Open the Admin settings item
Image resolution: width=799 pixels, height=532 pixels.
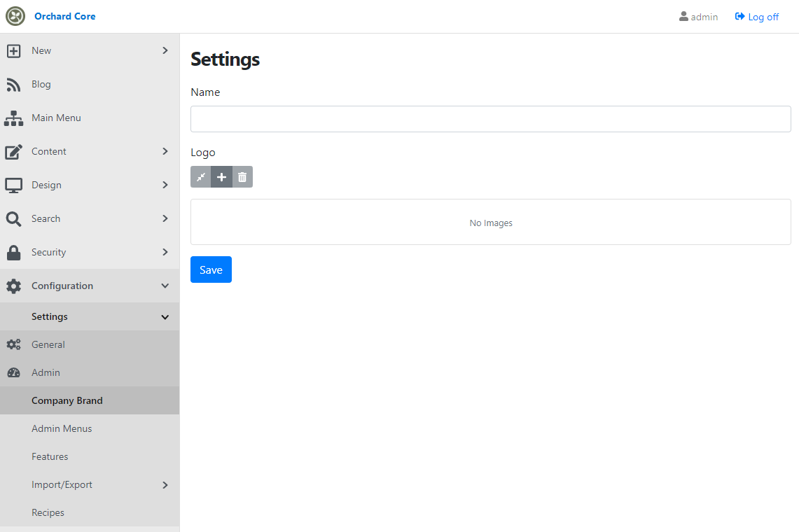(x=90, y=372)
